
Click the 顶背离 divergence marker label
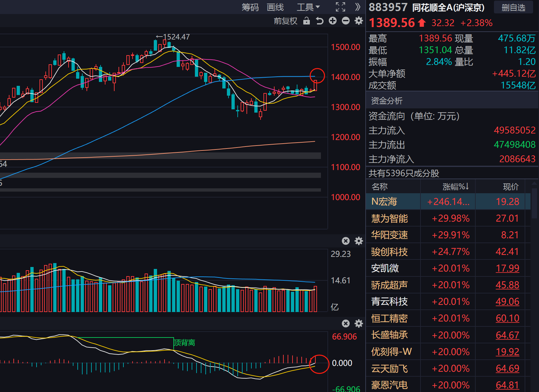point(184,342)
